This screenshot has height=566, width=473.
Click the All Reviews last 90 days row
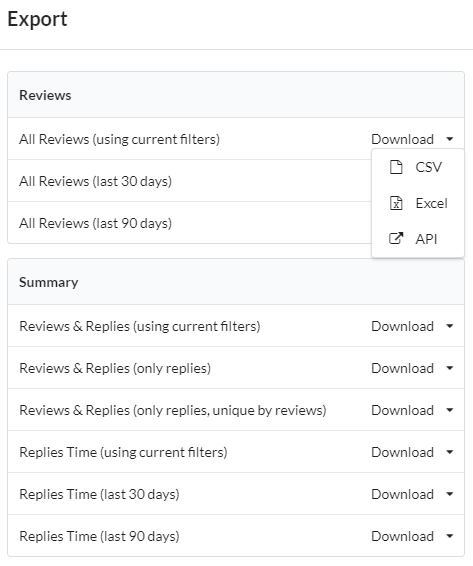pyautogui.click(x=190, y=223)
